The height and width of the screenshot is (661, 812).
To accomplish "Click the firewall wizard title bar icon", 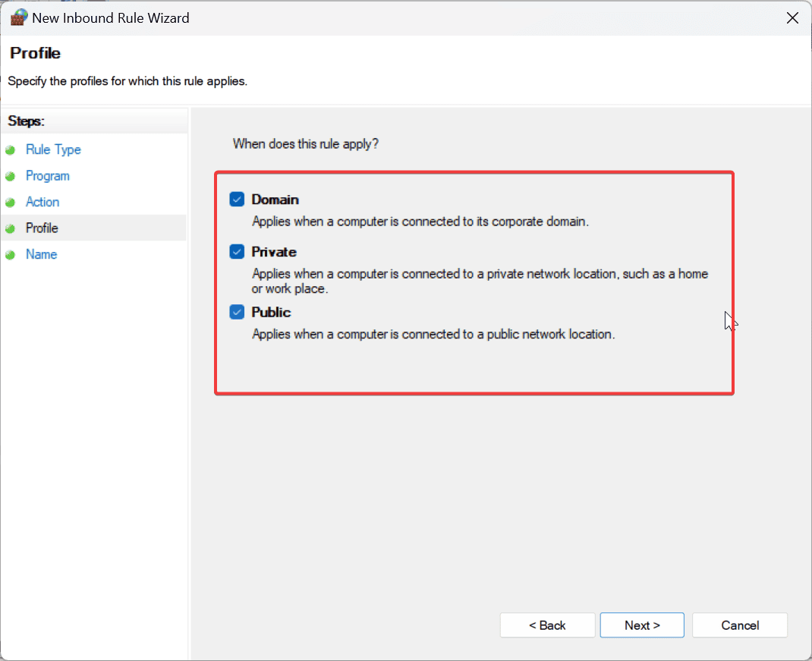I will (x=19, y=17).
